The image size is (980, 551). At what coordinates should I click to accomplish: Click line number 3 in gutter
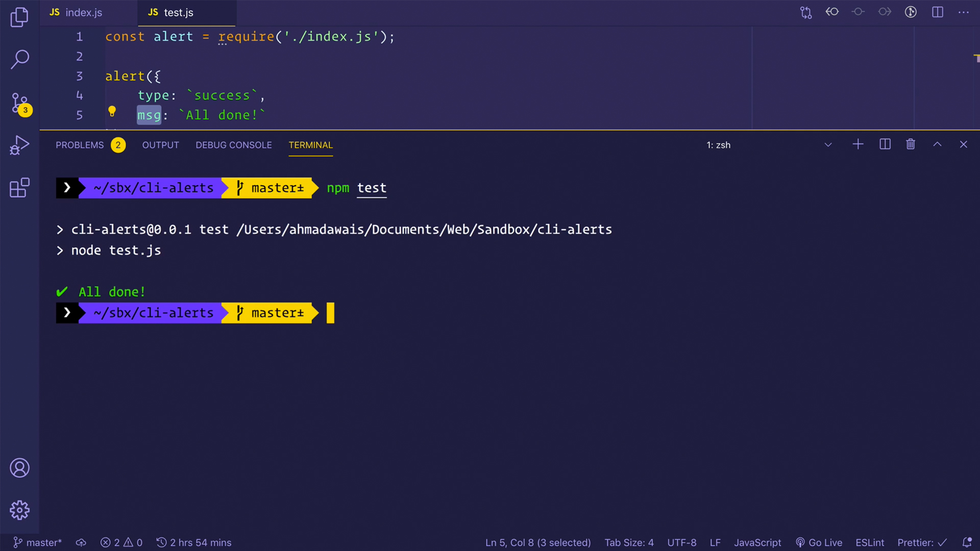point(80,76)
